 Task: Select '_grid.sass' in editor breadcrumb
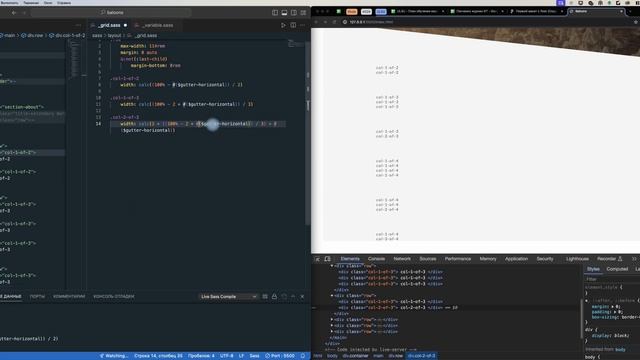(x=145, y=36)
